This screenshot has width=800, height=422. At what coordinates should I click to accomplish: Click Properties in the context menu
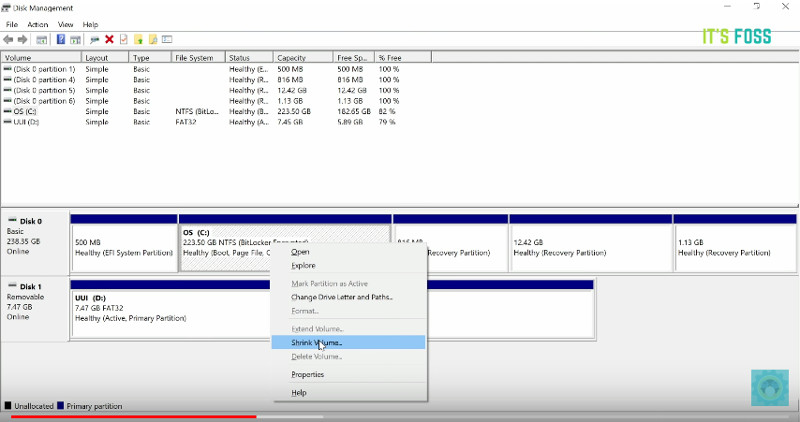click(307, 374)
